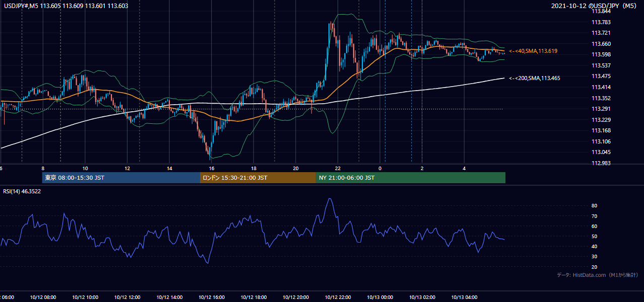Click bottom time label 10/12 16:00
644x302 pixels.
point(212,297)
